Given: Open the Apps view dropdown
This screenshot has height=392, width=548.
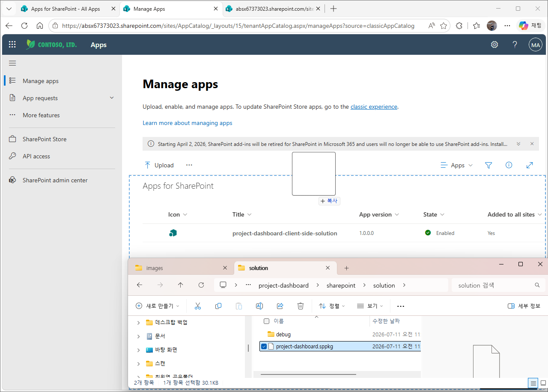Looking at the screenshot, I should click(457, 165).
